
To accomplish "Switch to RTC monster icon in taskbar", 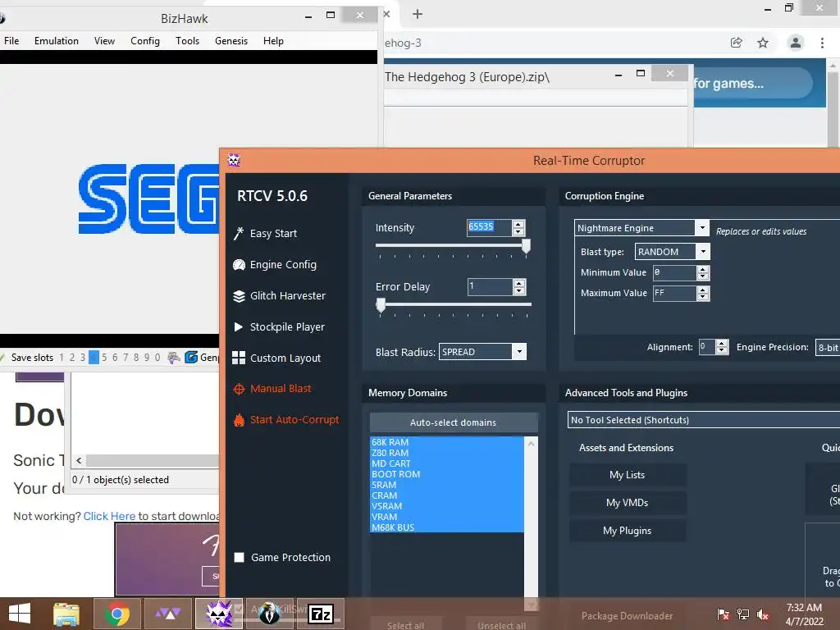I will [x=218, y=614].
